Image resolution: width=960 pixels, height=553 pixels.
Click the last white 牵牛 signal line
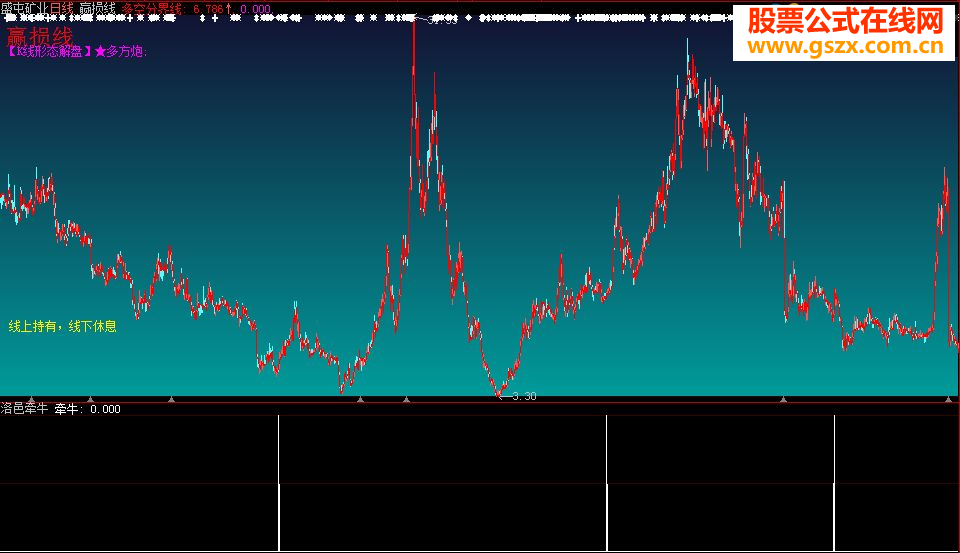click(834, 483)
